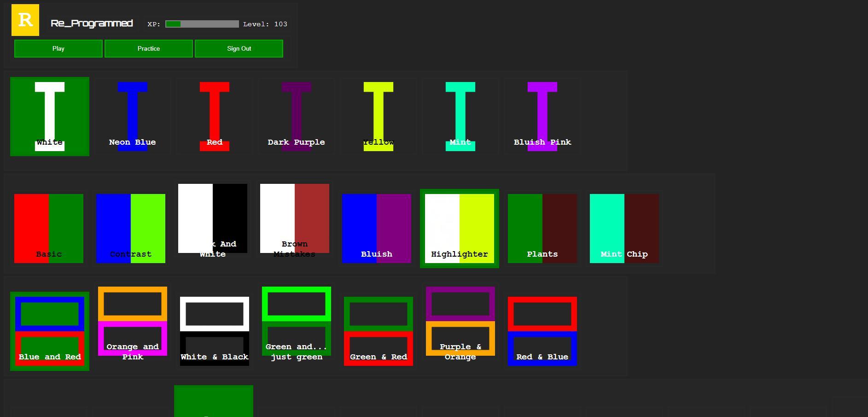Pick the Red & Blue border style
868x417 pixels.
(x=542, y=331)
